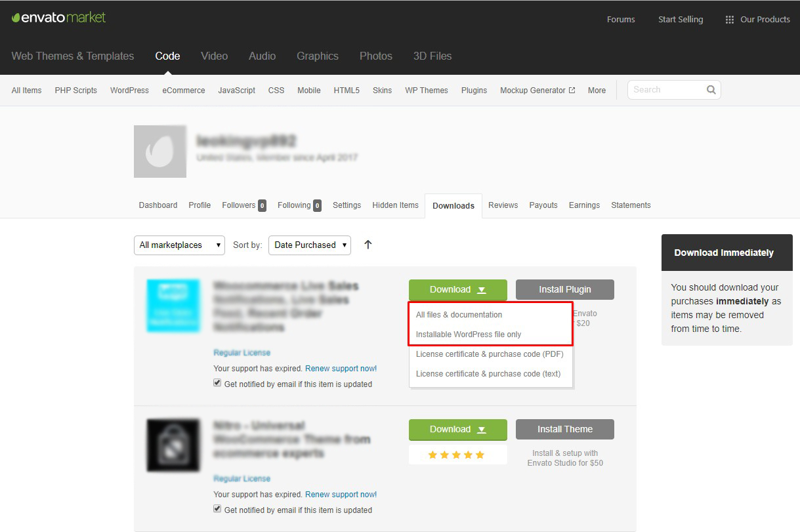Image resolution: width=800 pixels, height=532 pixels.
Task: Open the Hidden Items tab
Action: tap(395, 205)
